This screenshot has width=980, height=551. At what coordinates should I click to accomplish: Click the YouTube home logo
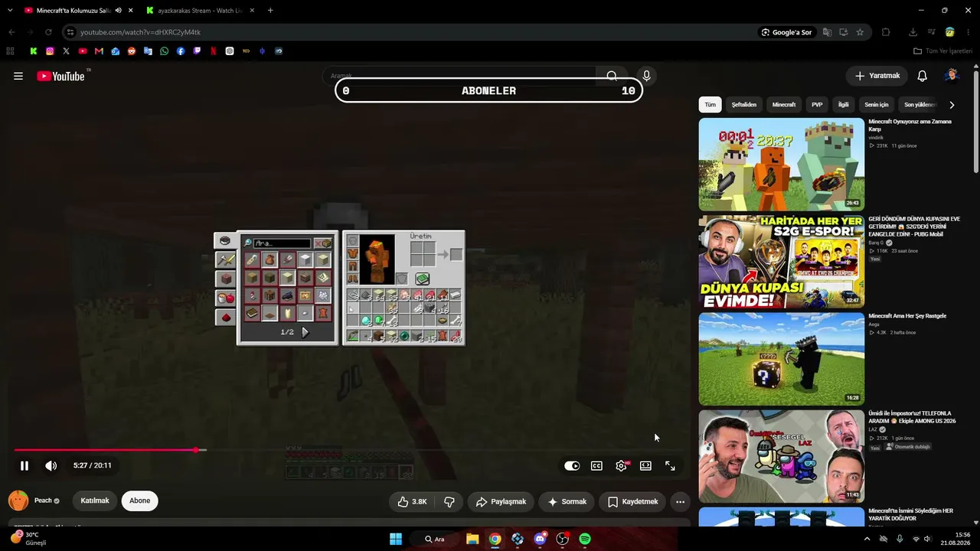coord(61,76)
